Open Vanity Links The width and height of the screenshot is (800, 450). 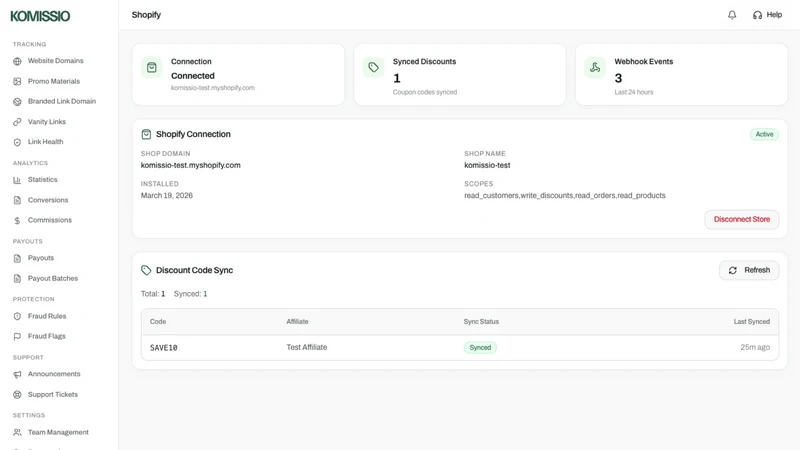click(47, 121)
